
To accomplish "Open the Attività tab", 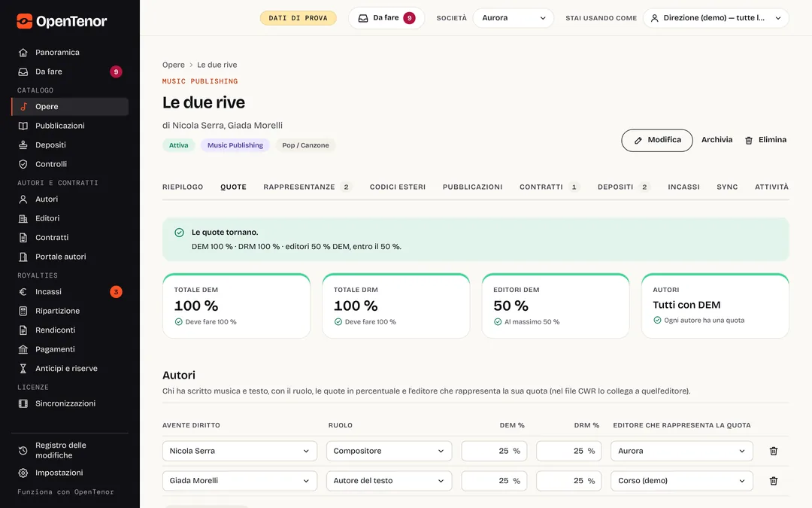I will (771, 187).
